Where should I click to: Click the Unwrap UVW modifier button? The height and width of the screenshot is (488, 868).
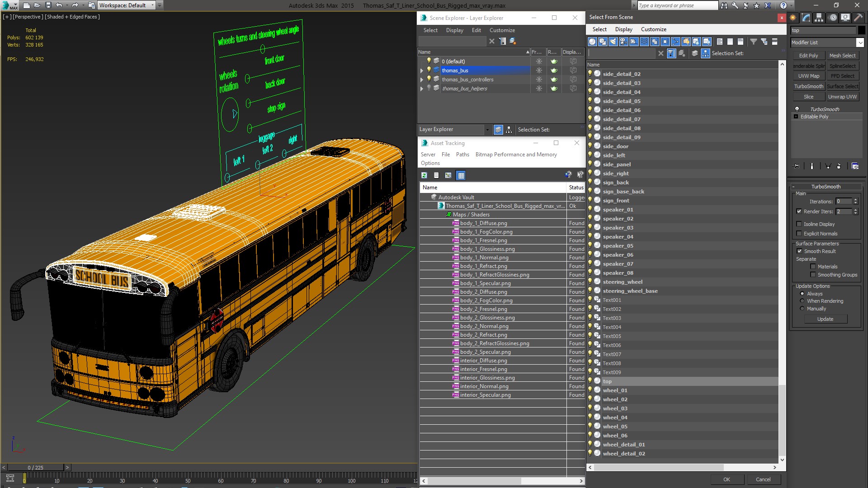coord(842,97)
